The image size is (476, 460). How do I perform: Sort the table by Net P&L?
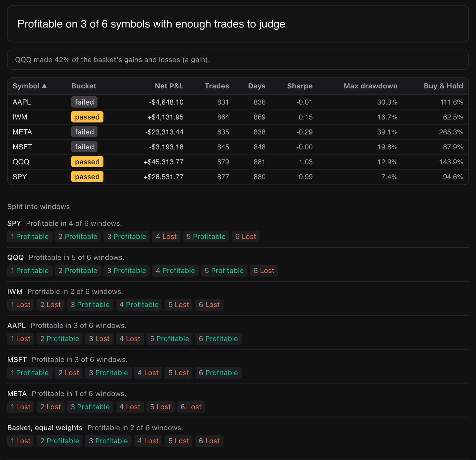169,86
